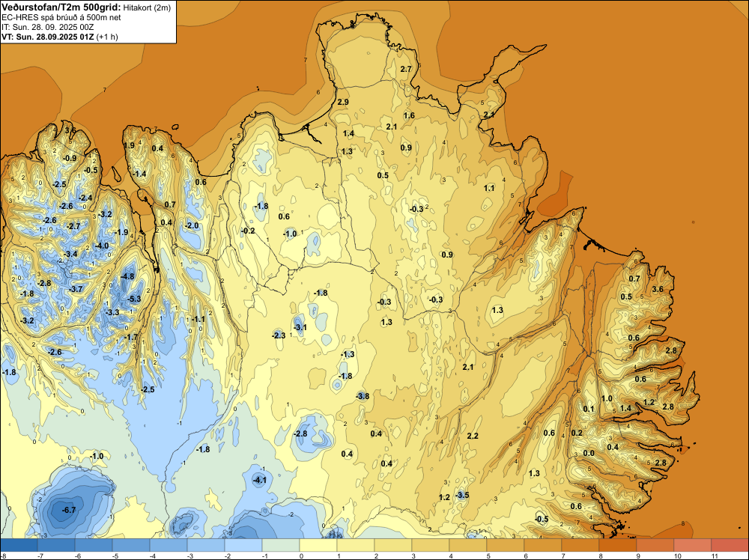Image resolution: width=749 pixels, height=560 pixels.
Task: Click the -3.7 temperature label
Action: pyautogui.click(x=76, y=289)
